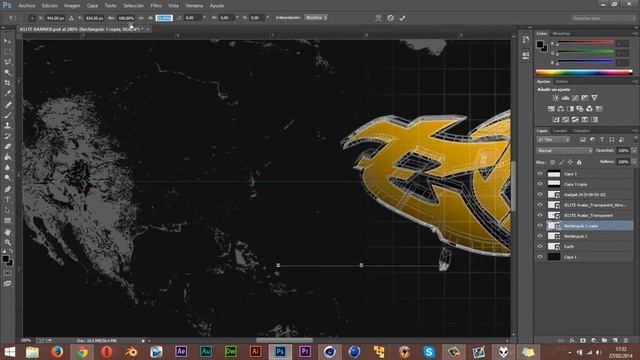Open Skype from taskbar

(429, 351)
